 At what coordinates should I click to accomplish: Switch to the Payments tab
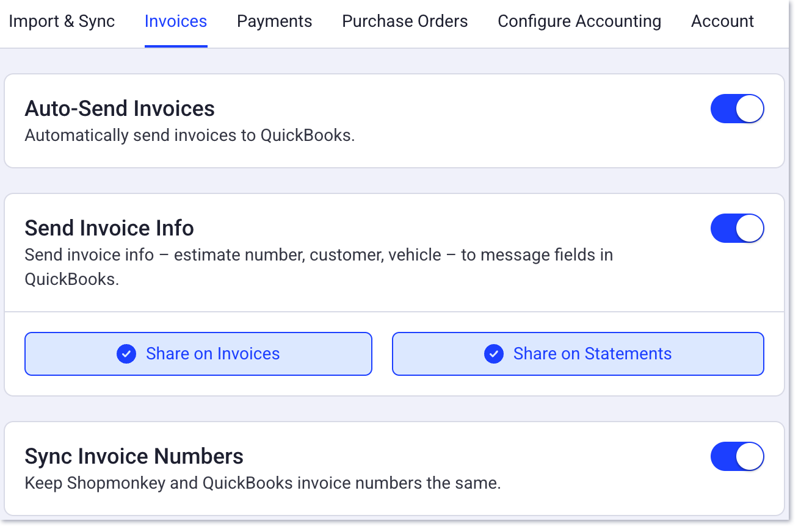pos(274,21)
